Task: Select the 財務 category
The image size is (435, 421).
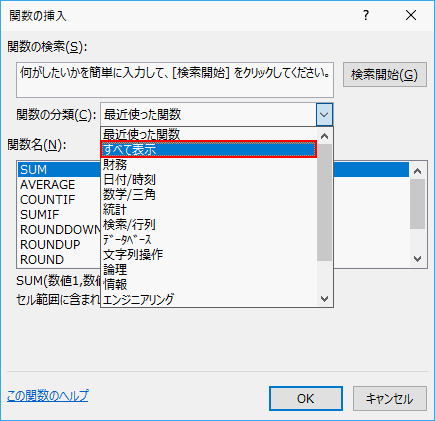Action: point(209,164)
